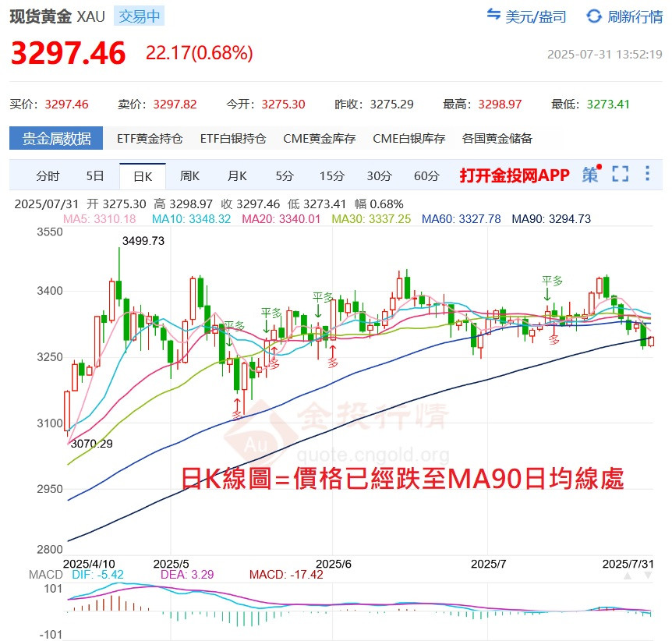672x641 pixels.
Task: Enter fullscreen chart mode
Action: (x=620, y=174)
